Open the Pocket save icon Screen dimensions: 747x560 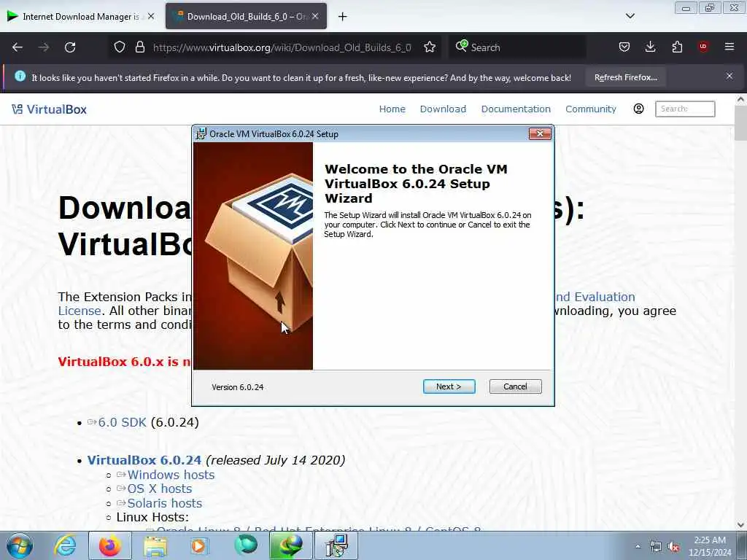(x=624, y=47)
